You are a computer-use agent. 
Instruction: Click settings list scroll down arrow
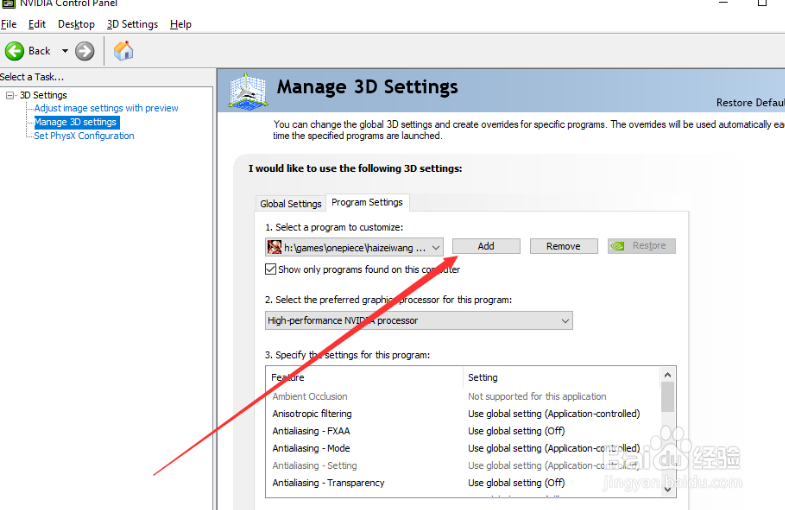667,489
